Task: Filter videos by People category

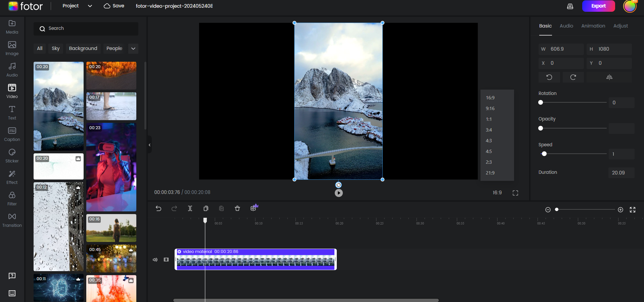Action: tap(114, 49)
